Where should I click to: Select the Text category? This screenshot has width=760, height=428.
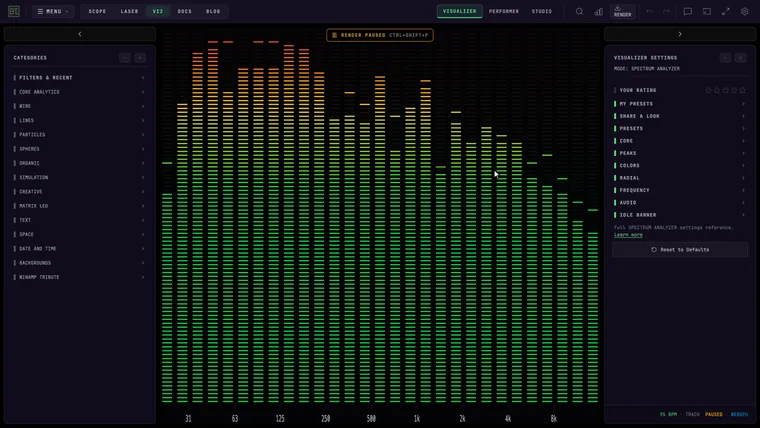tap(79, 220)
